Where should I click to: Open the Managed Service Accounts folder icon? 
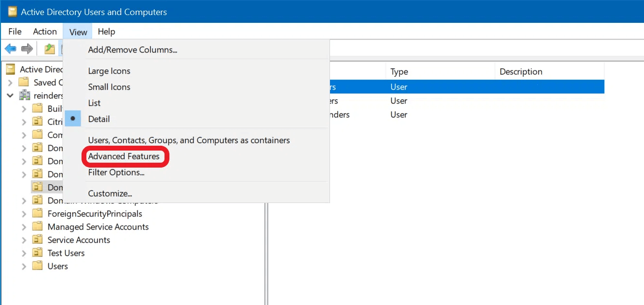(37, 226)
